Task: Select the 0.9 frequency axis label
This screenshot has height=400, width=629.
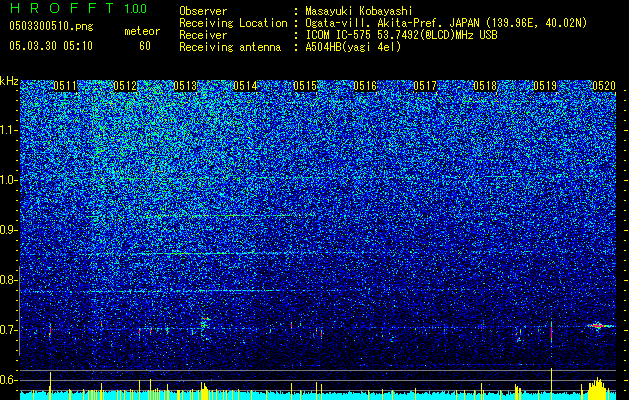Action: 9,230
